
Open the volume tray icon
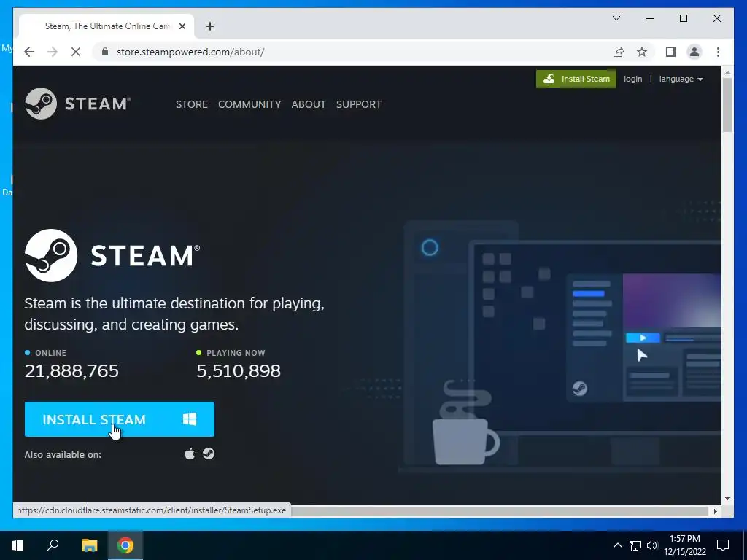(x=652, y=545)
